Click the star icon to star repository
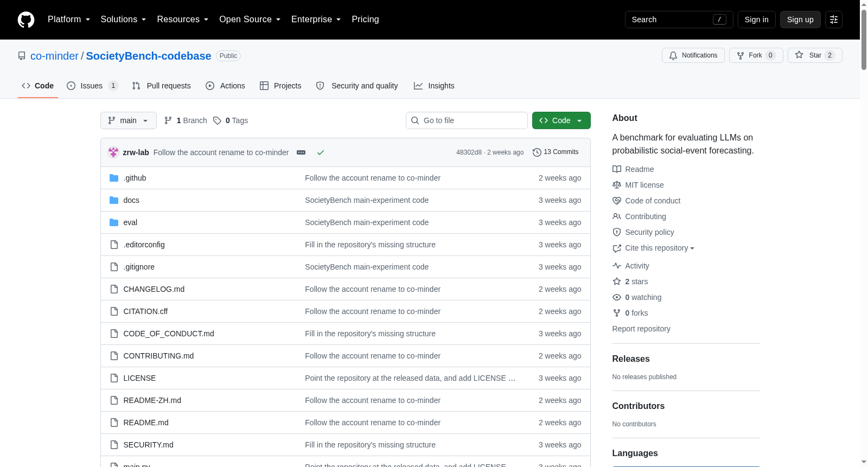Screen dimensions: 868x467 point(799,55)
